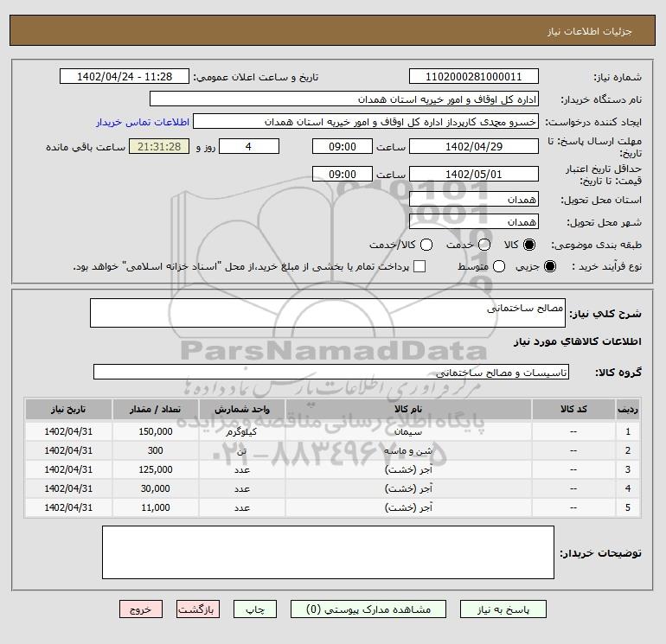The image size is (666, 644).
Task: Click the تعداد / مقدار column header
Action: point(156,409)
